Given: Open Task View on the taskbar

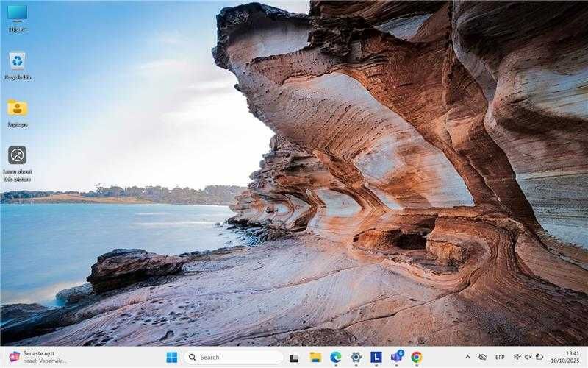Looking at the screenshot, I should 295,358.
